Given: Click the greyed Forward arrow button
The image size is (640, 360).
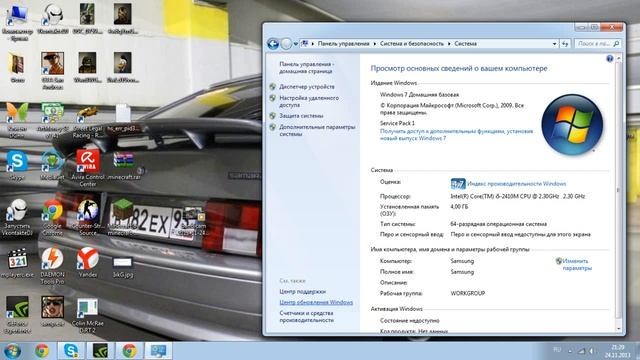Looking at the screenshot, I should click(x=287, y=44).
